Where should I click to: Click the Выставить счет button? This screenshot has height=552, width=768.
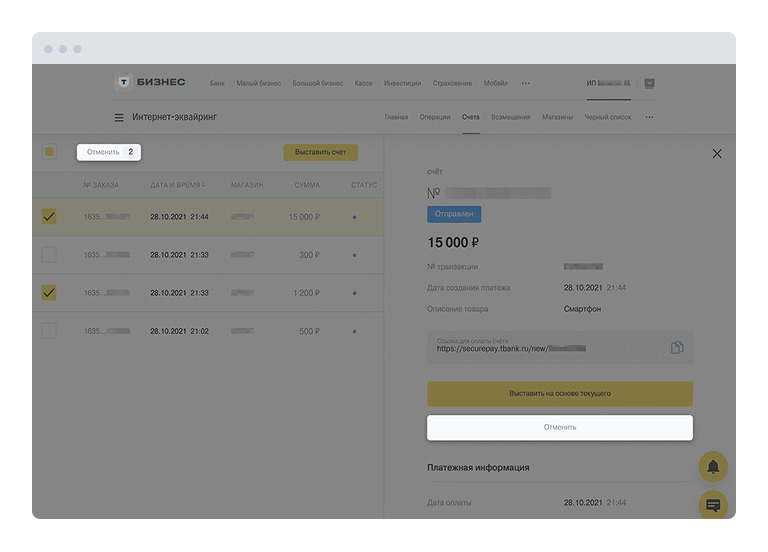tap(320, 152)
